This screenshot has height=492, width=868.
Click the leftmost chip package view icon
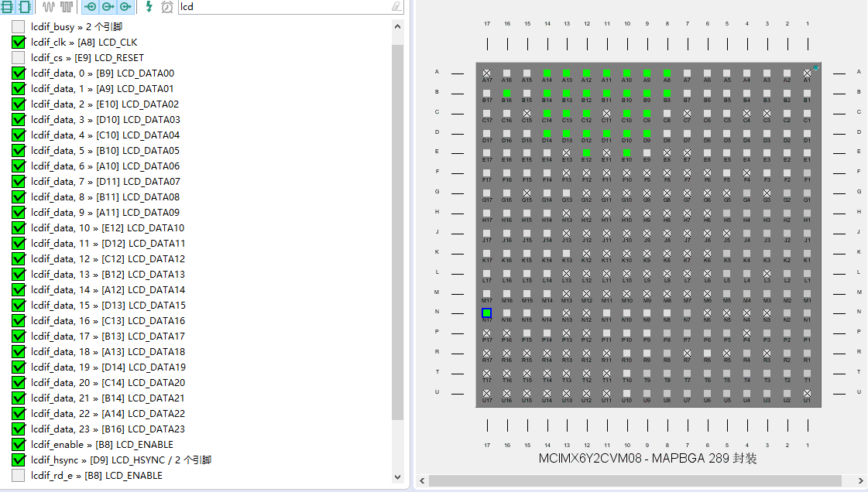click(7, 7)
